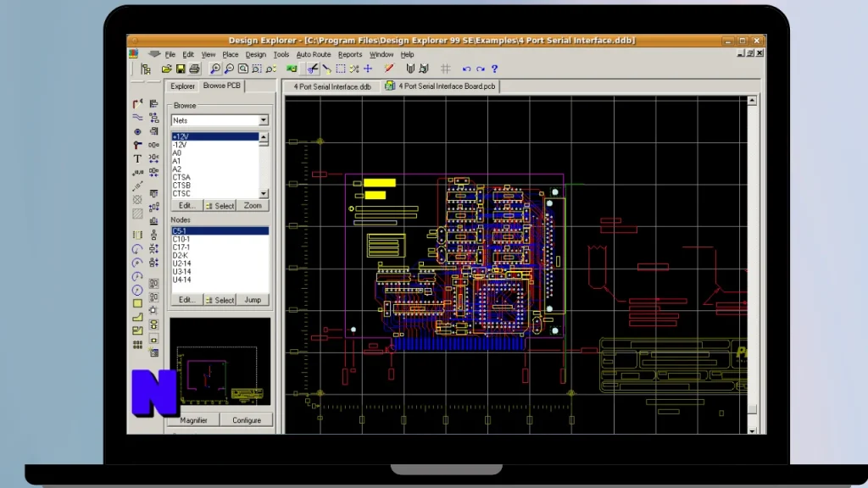Image resolution: width=868 pixels, height=488 pixels.
Task: Select node C10-1 in Nodes list
Action: 220,239
